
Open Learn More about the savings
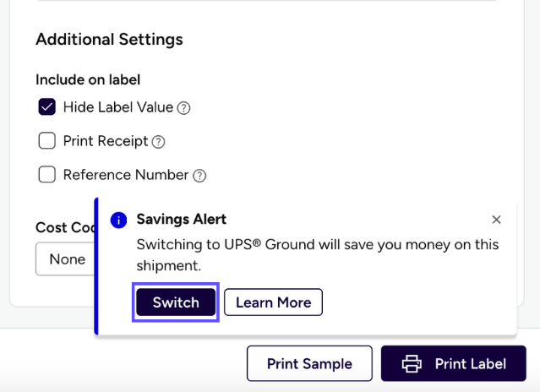point(273,302)
